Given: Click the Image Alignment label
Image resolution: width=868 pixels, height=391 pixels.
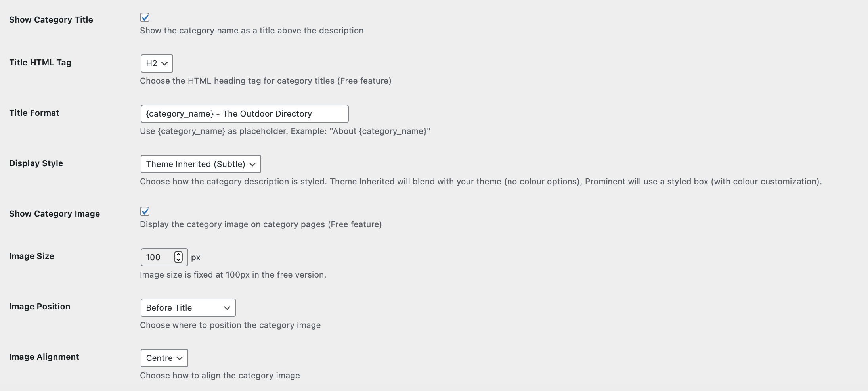Looking at the screenshot, I should tap(44, 356).
